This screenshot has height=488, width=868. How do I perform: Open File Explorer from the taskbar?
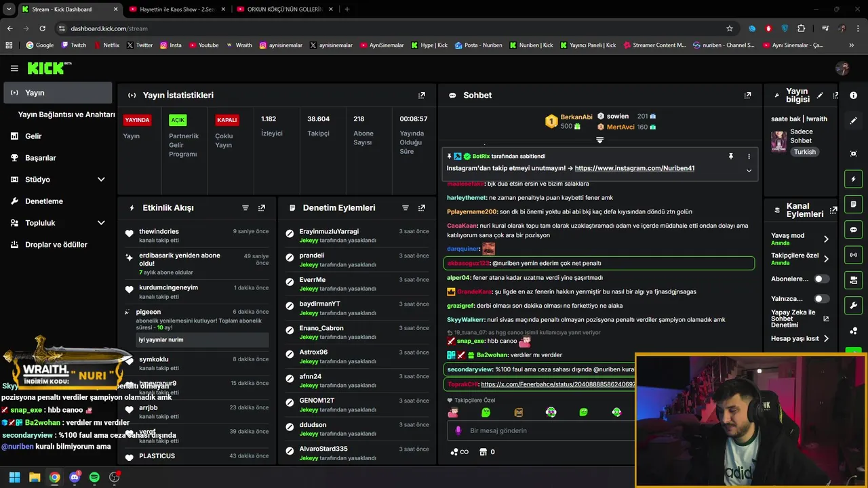(x=35, y=477)
